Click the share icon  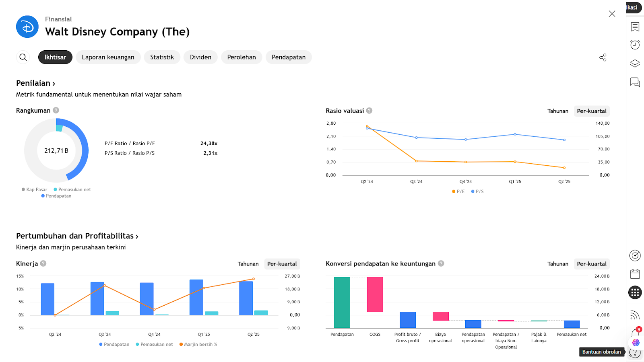click(603, 58)
